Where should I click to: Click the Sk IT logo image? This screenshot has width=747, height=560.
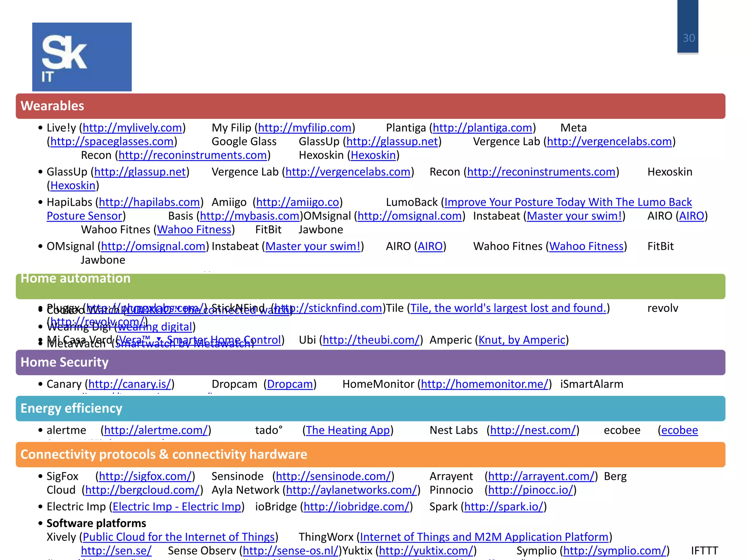coord(82,57)
